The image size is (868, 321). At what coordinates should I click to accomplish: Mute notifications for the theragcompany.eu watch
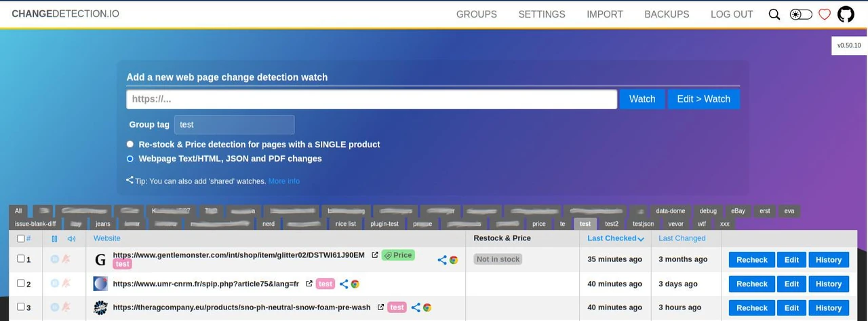pos(66,307)
